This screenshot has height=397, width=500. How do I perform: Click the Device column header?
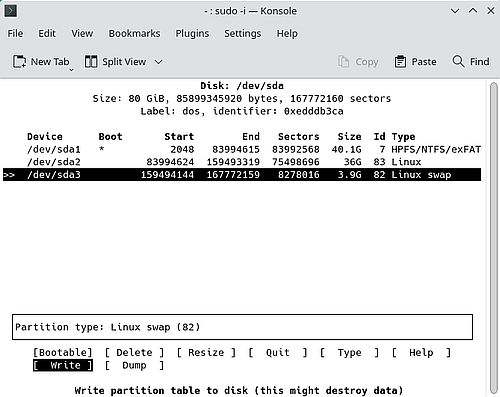[45, 137]
